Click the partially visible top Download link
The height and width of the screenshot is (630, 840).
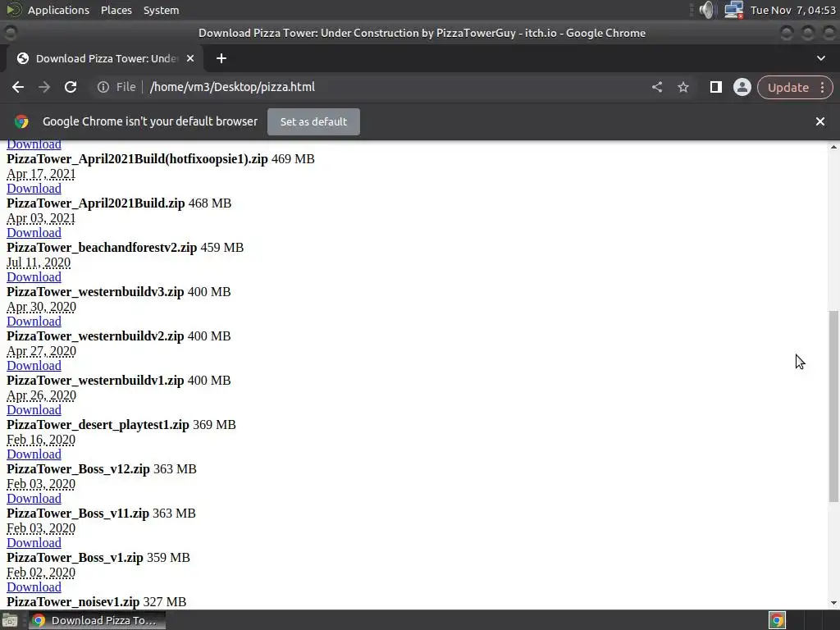tap(34, 145)
